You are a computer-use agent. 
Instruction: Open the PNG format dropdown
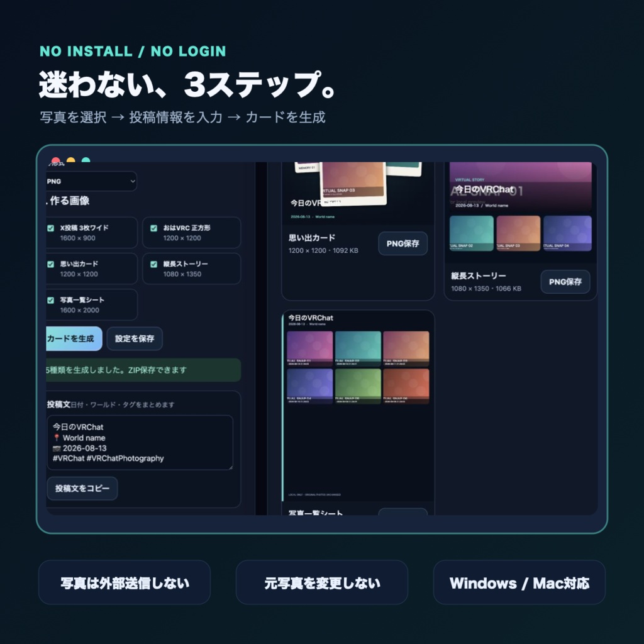[91, 181]
